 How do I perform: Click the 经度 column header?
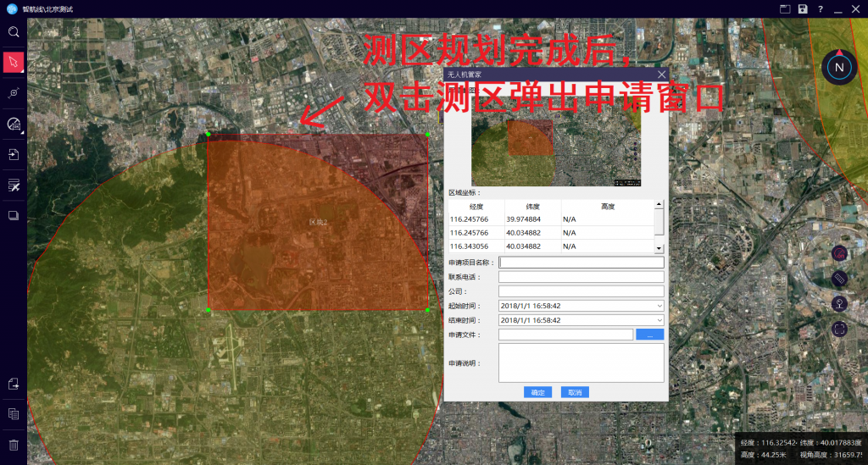[476, 206]
